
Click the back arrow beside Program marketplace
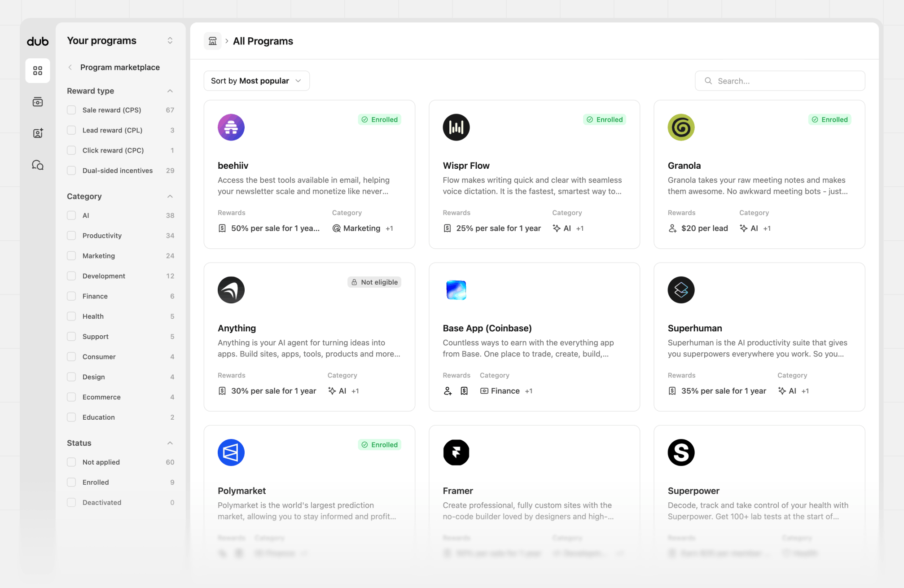tap(70, 67)
